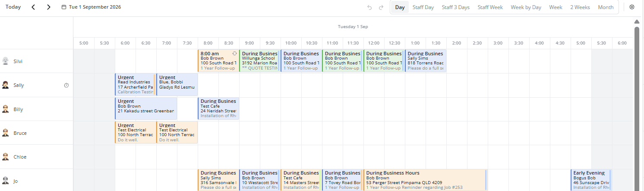Click Sally's avatar icon
This screenshot has height=191, width=644.
pyautogui.click(x=5, y=85)
